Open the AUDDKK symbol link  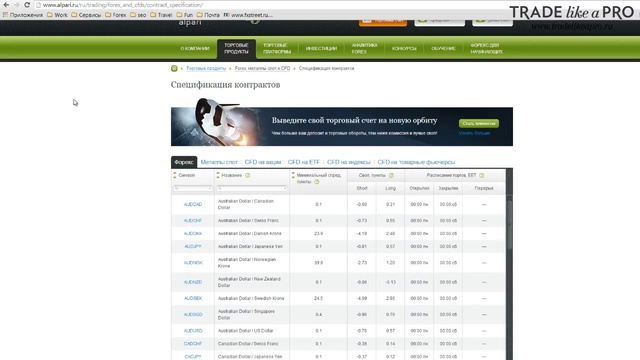(193, 233)
